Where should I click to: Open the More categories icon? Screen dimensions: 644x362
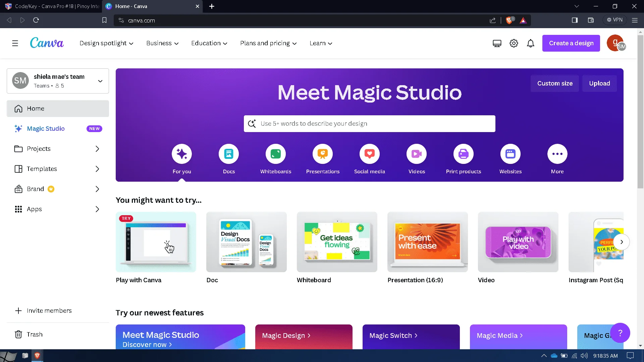(x=557, y=154)
